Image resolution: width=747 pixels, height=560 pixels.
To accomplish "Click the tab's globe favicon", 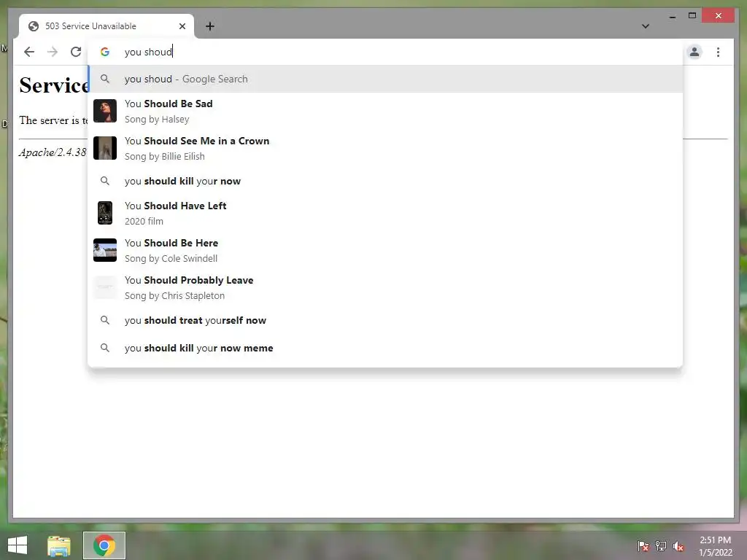I will point(34,26).
